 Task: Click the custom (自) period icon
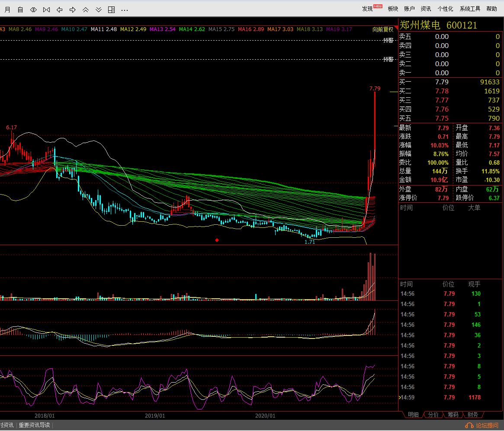[20, 10]
